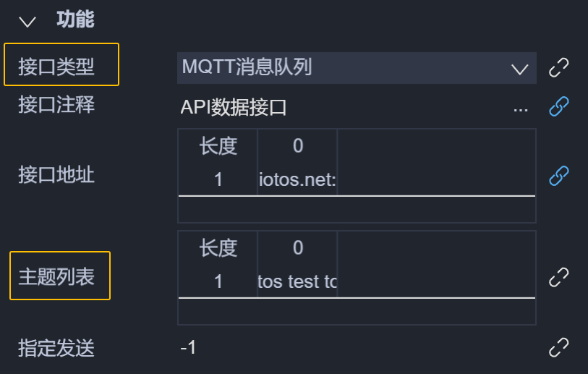This screenshot has height=374, width=588.
Task: Open the ellipsis editor for 接口注释
Action: coord(520,108)
